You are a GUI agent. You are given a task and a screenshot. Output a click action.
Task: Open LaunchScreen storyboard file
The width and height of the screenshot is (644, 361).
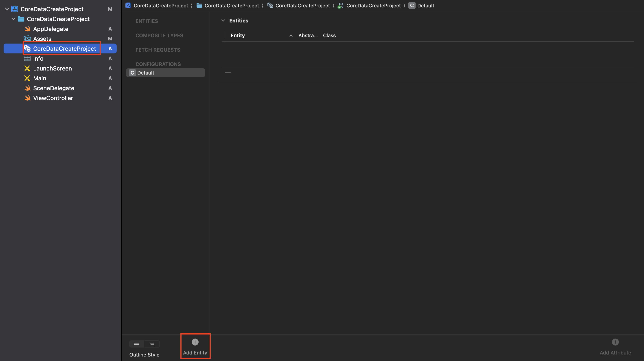pyautogui.click(x=52, y=68)
